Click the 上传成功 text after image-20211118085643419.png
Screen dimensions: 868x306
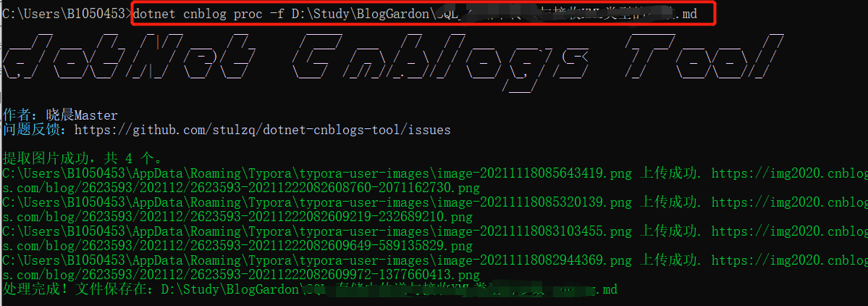point(669,173)
